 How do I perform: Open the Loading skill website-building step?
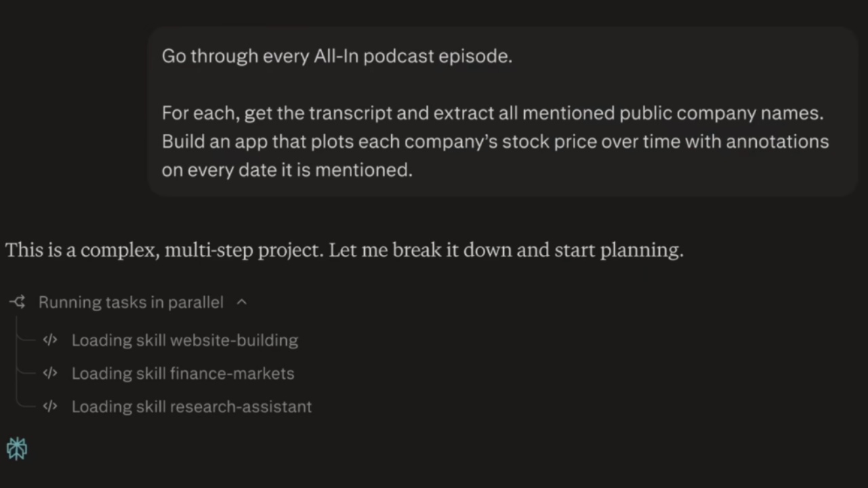[x=184, y=340]
